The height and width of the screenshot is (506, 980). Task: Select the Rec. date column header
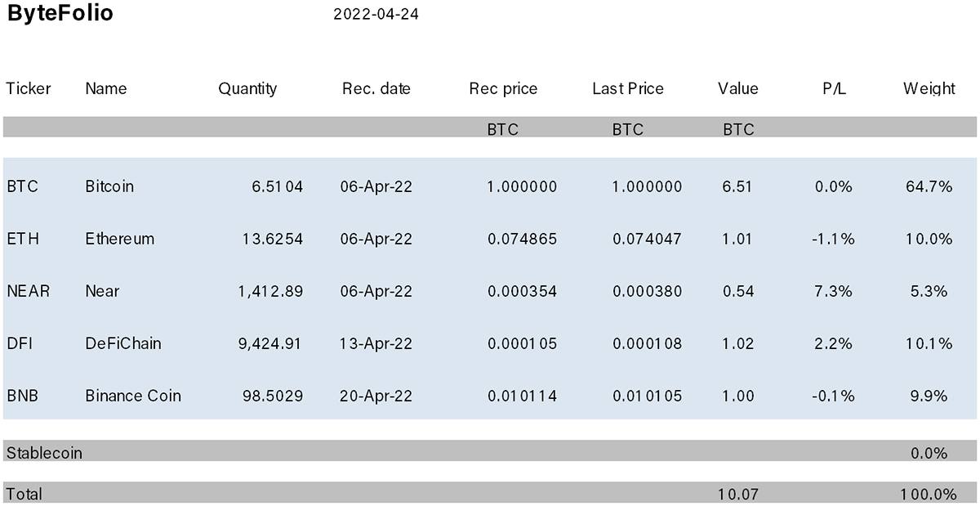pyautogui.click(x=376, y=88)
